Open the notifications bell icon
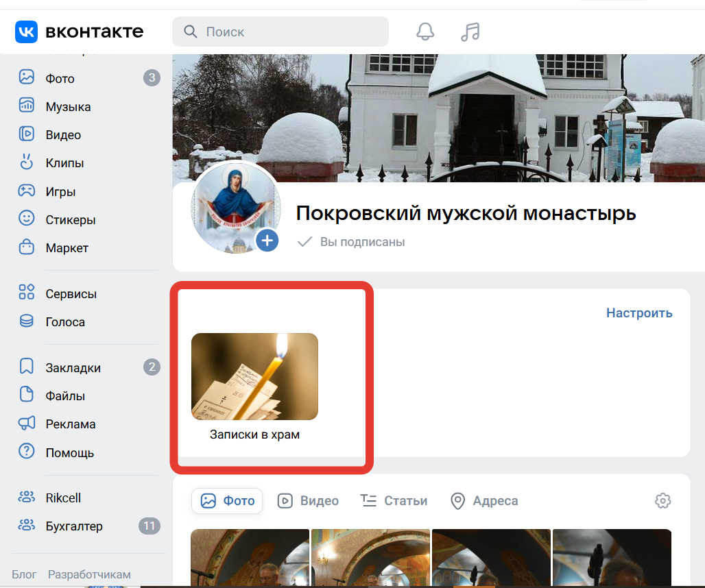This screenshot has width=705, height=588. tap(425, 32)
